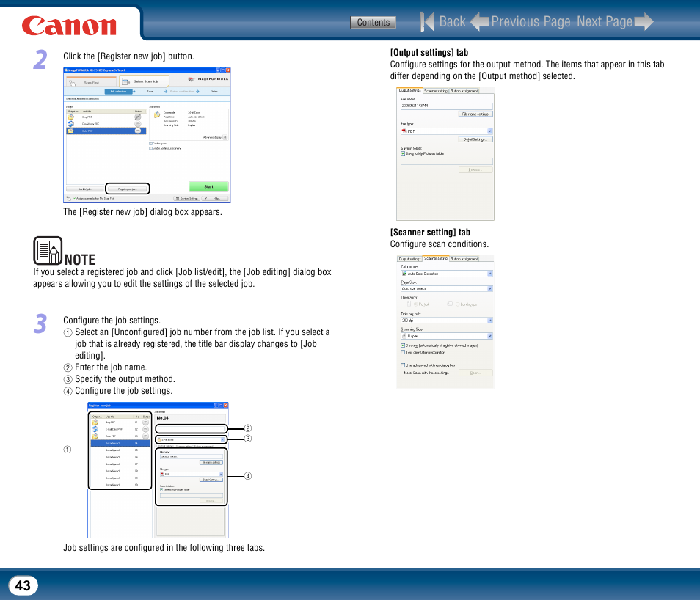Open Scanner Settings in CaptureOnTouch

[x=186, y=198]
